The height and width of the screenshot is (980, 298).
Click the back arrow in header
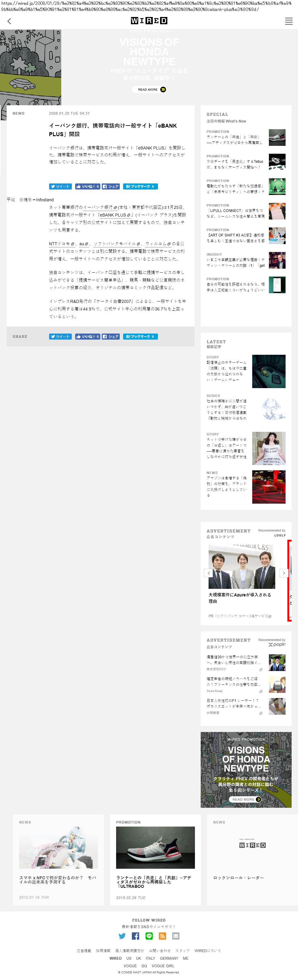click(x=9, y=21)
